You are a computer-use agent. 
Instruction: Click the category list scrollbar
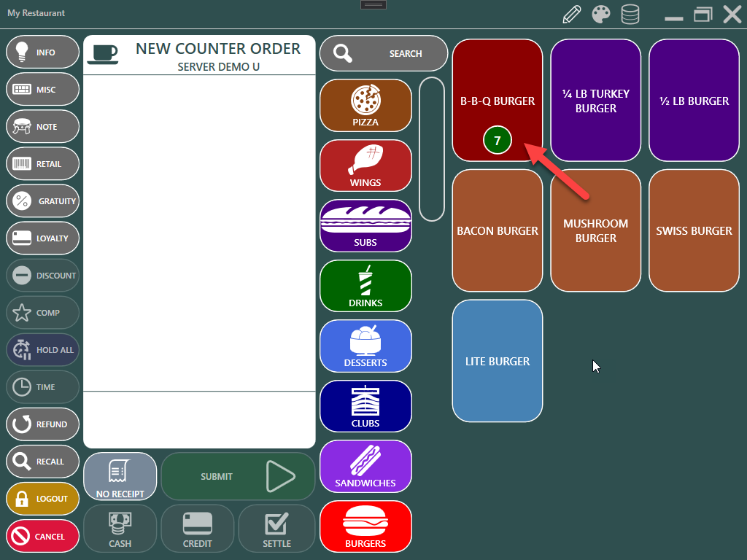(x=432, y=149)
